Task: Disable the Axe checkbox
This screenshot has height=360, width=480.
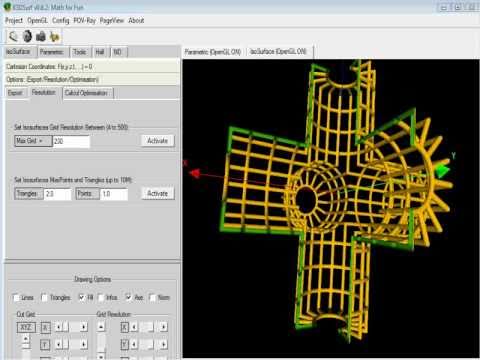Action: coord(128,297)
